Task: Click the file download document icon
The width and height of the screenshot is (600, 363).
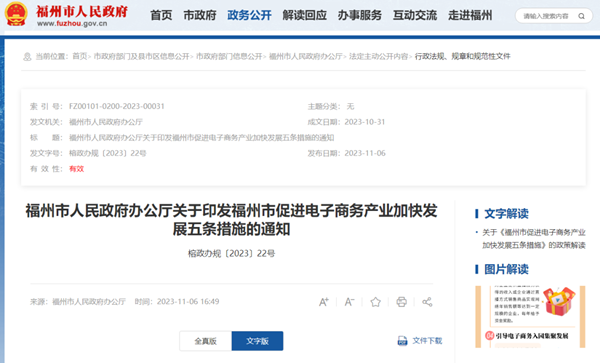Action: point(403,340)
